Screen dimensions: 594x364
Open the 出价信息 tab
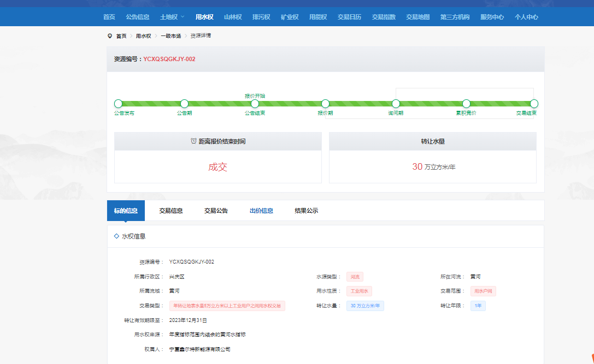tap(261, 211)
